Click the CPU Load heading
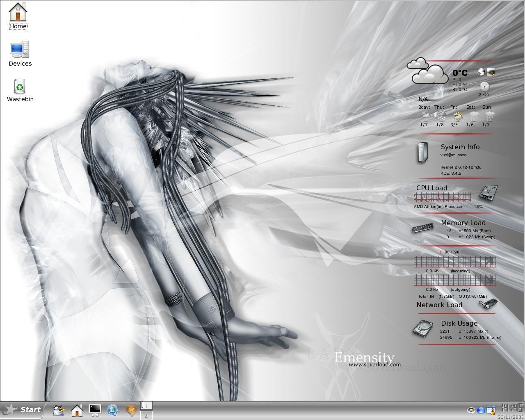 click(431, 188)
